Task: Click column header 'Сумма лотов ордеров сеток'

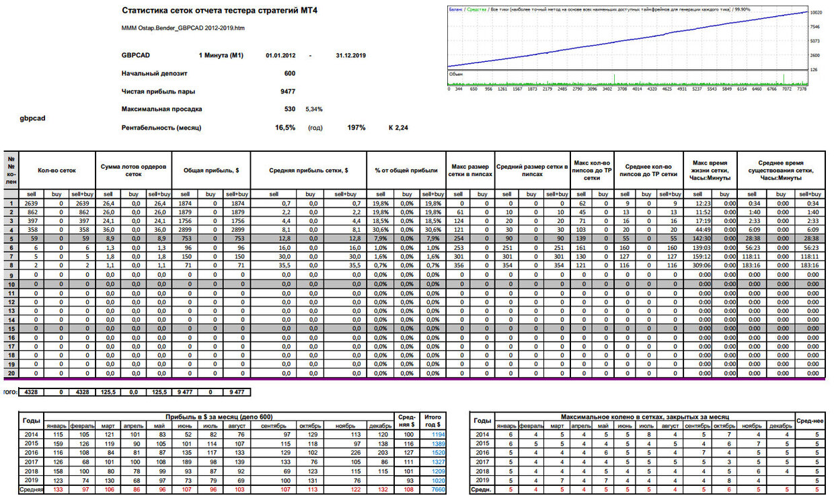Action: click(135, 171)
